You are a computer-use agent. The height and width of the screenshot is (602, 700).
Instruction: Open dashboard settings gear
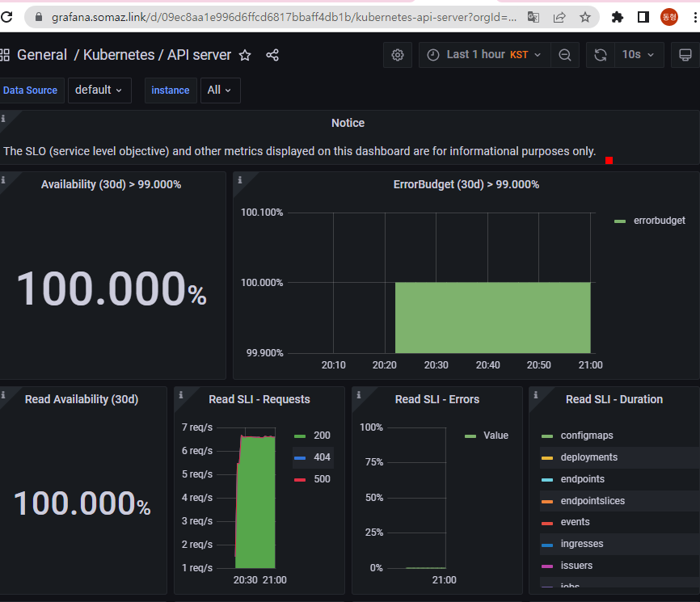398,55
